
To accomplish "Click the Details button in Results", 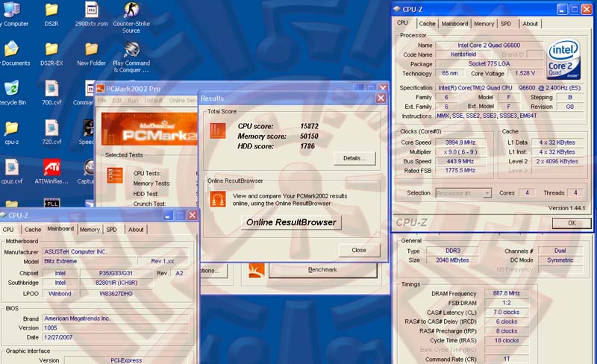I will point(354,158).
